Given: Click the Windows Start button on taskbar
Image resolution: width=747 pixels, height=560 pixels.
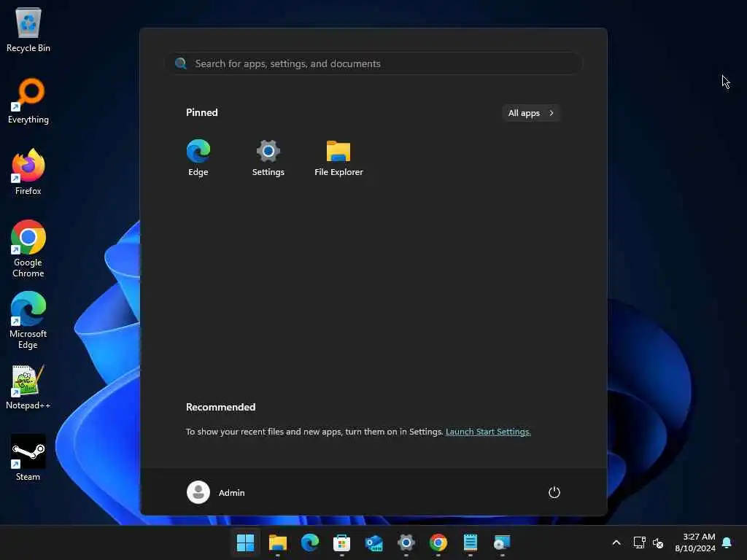Looking at the screenshot, I should (x=245, y=542).
